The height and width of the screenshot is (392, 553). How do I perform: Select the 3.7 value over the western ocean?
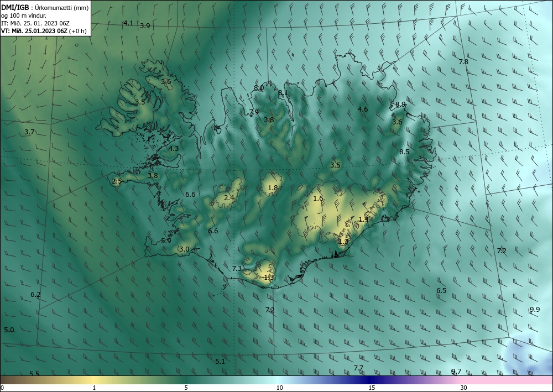tap(30, 132)
